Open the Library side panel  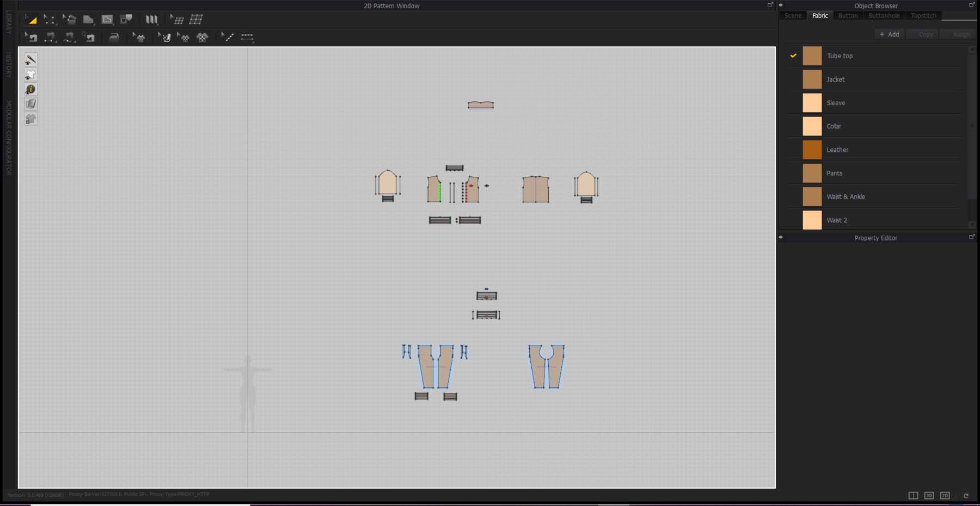point(8,22)
